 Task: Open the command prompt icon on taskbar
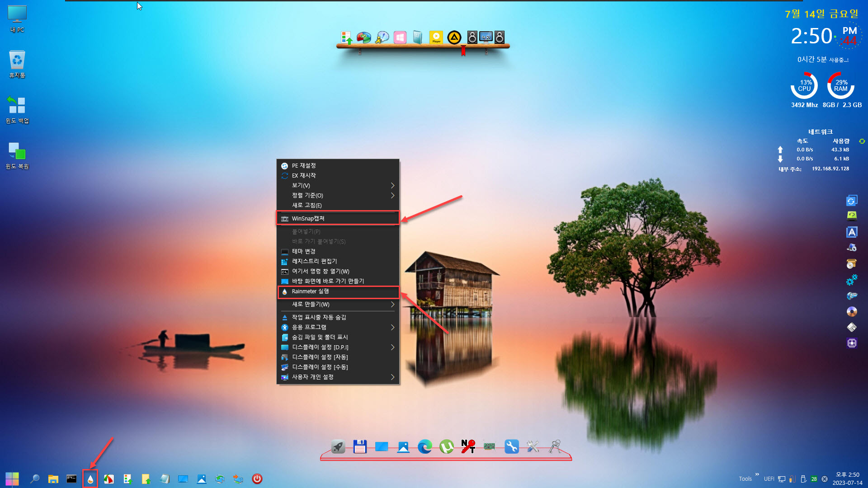[x=71, y=479]
